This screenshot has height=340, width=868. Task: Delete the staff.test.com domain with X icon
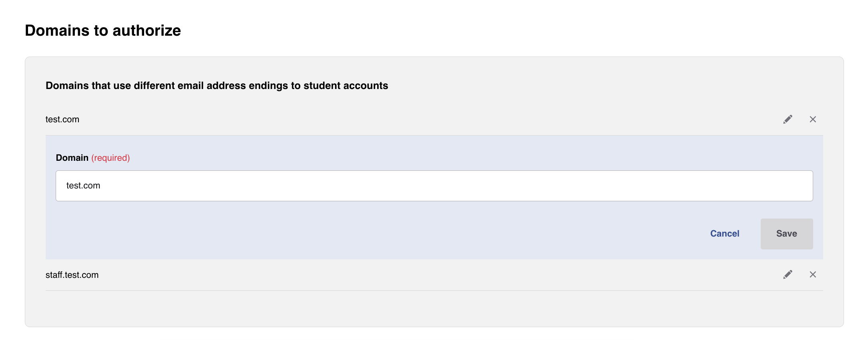tap(813, 274)
